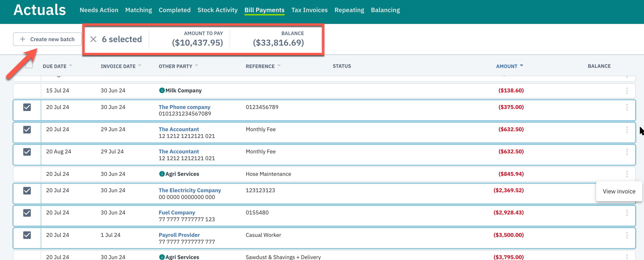Clear the 6 selected items with X icon
644x260 pixels.
point(93,39)
